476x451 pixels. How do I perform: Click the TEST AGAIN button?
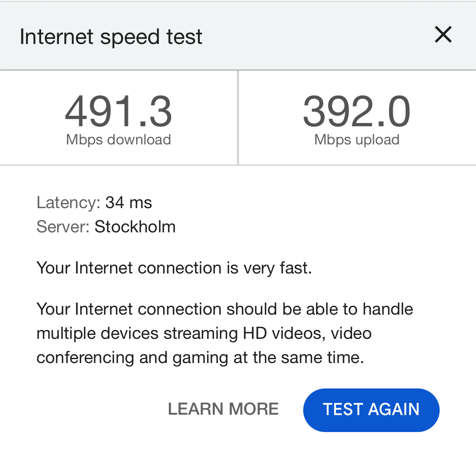click(x=371, y=409)
